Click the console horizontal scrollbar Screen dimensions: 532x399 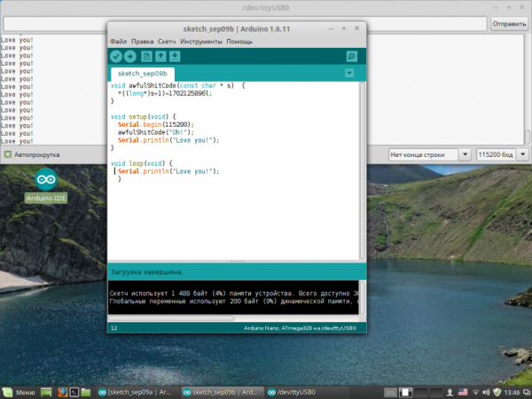[x=171, y=318]
